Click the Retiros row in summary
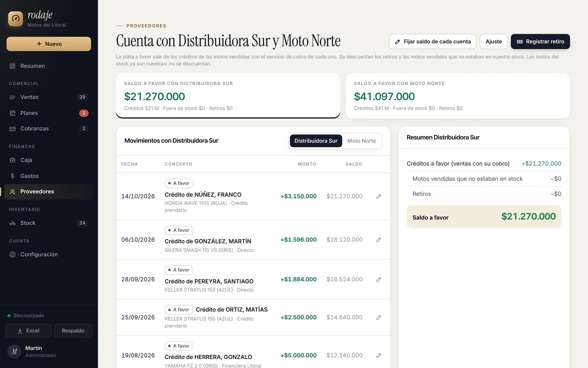This screenshot has width=588, height=368. [484, 194]
